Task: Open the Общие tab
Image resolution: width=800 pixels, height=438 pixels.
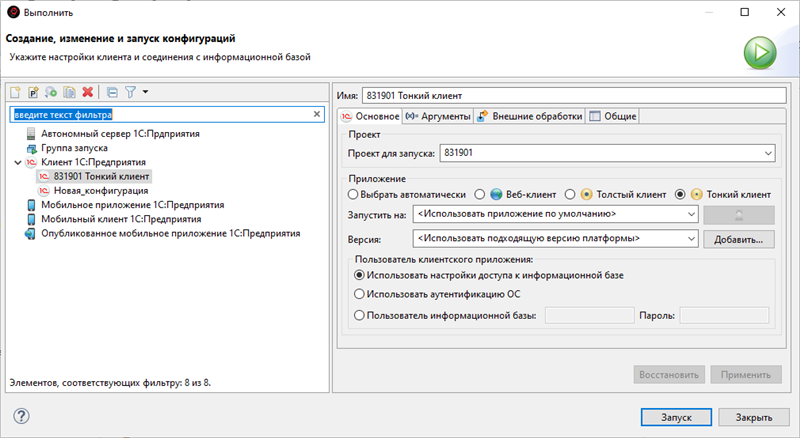Action: coord(612,116)
